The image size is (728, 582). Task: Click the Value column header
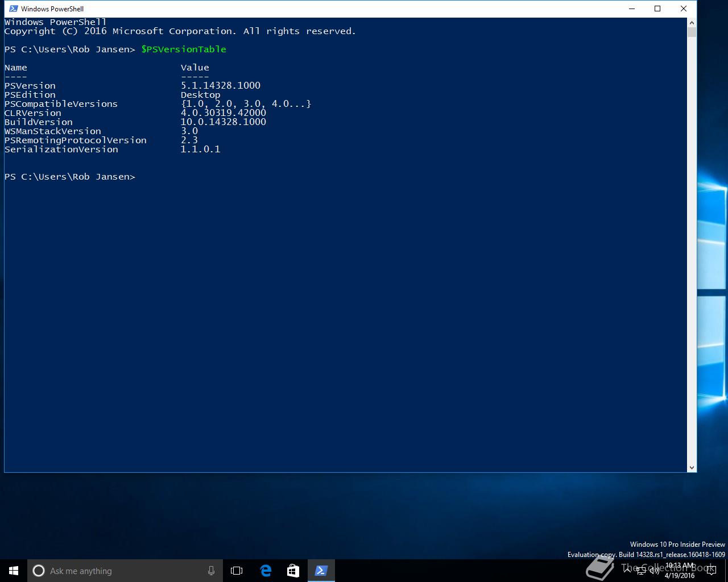tap(195, 68)
